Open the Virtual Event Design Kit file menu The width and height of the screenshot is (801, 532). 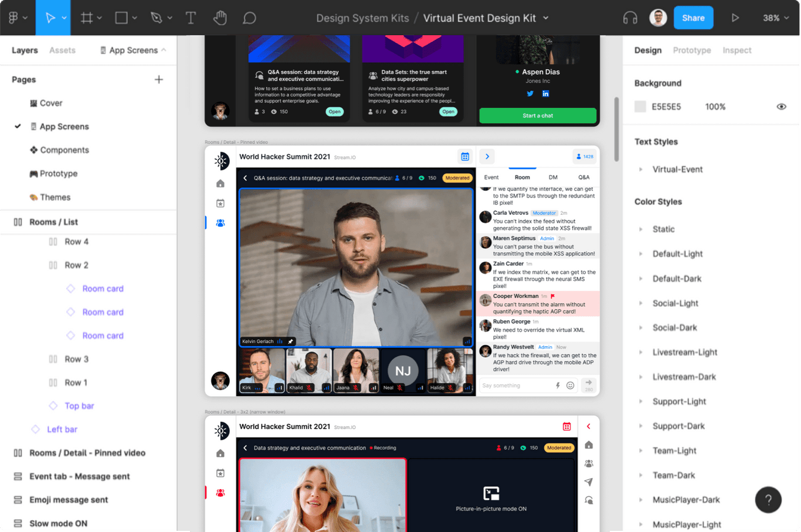click(546, 18)
